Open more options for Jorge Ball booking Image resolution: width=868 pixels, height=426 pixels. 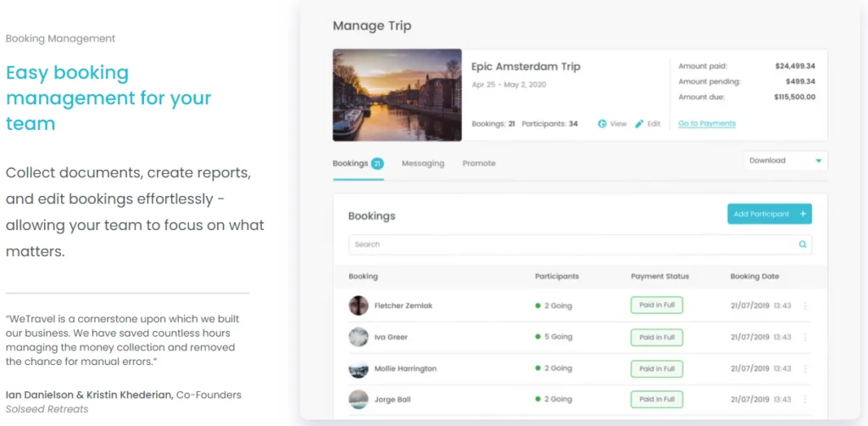tap(805, 400)
